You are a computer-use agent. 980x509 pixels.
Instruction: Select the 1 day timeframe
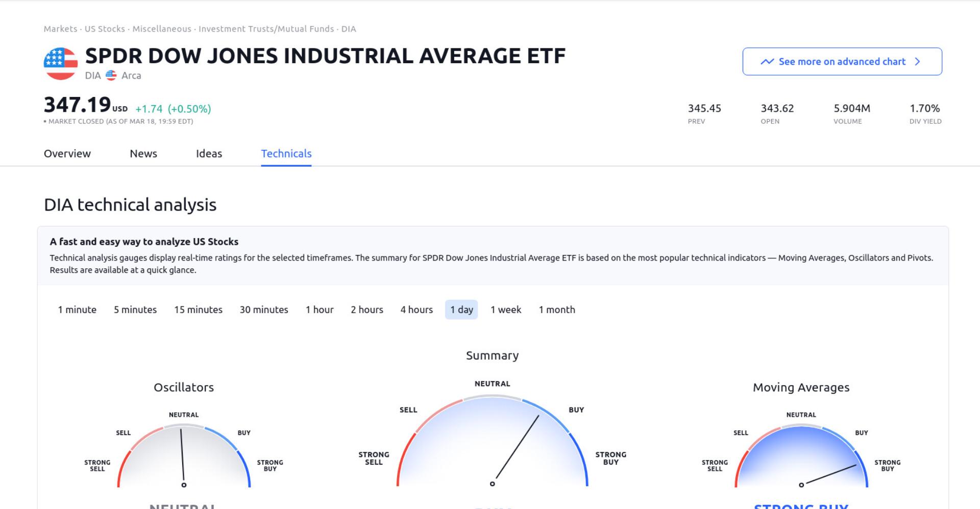click(x=461, y=310)
